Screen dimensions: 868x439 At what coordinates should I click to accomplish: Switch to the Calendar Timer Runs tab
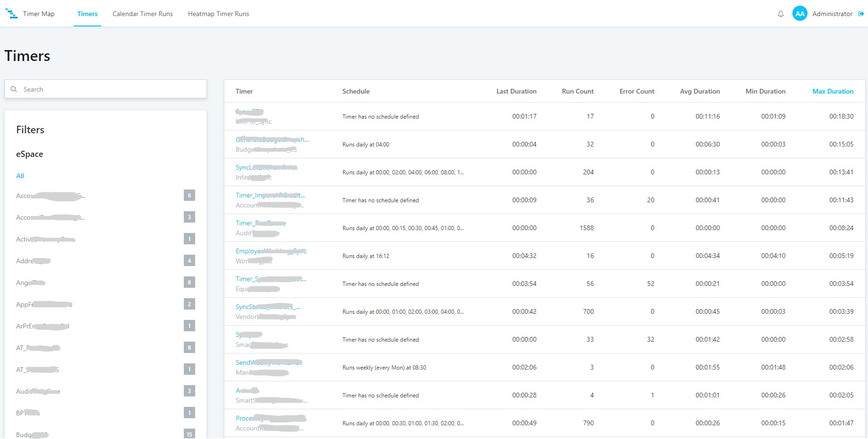coord(142,14)
